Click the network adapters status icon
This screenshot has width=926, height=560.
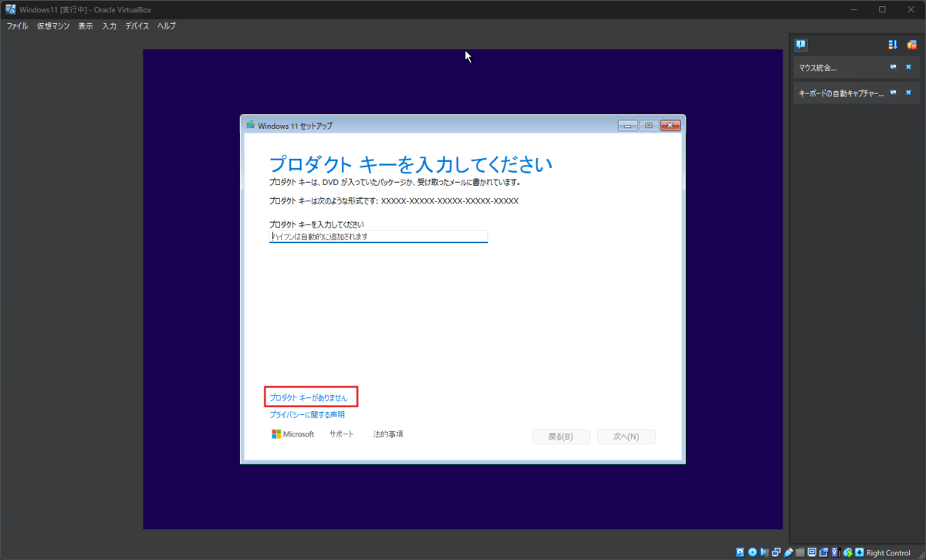click(x=776, y=552)
